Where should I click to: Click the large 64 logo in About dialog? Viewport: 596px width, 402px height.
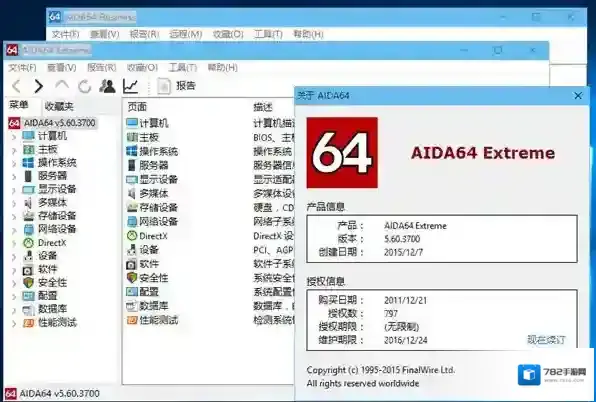click(x=342, y=152)
